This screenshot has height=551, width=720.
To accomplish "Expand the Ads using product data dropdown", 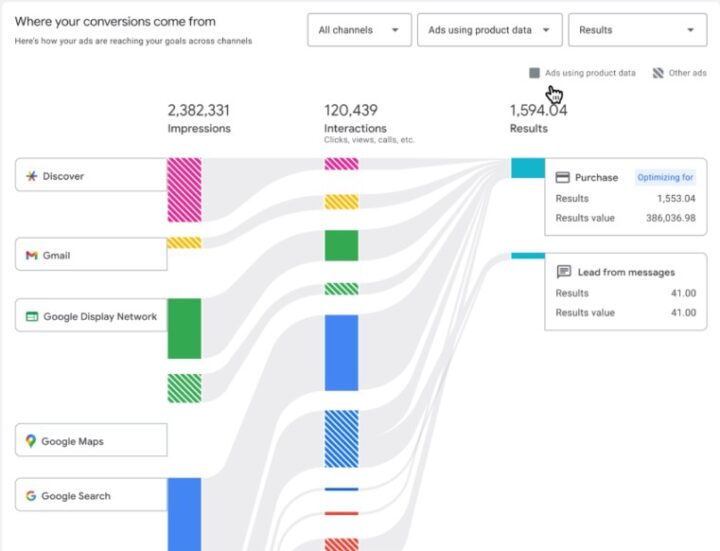I will [489, 30].
